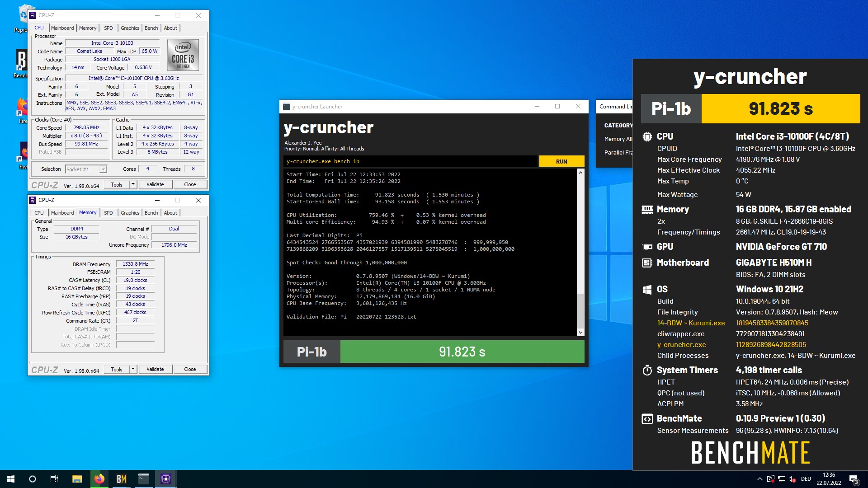Click scrollbar up arrow in y-cruncher output
Screen dimensions: 868x488
click(580, 173)
